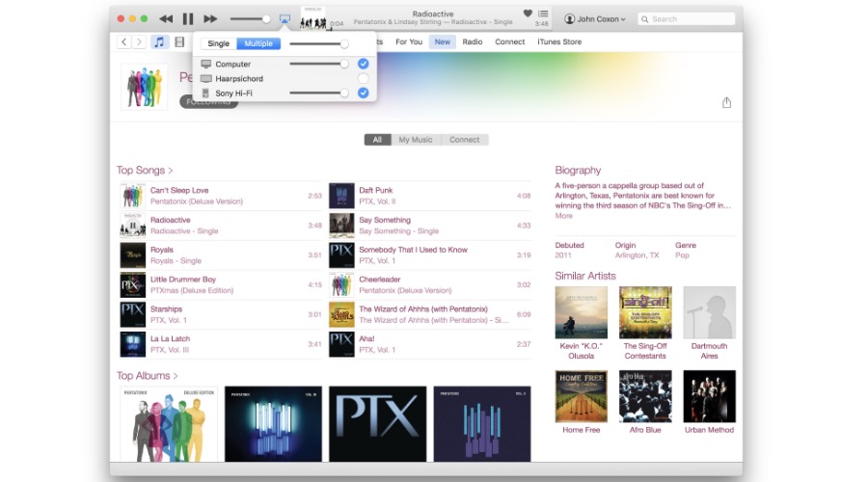Play the Royals song

221,255
